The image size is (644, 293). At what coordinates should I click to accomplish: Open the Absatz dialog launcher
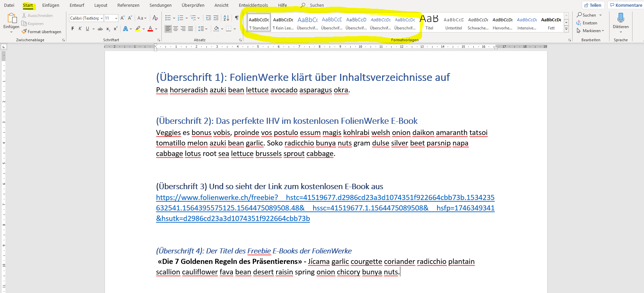click(x=241, y=40)
